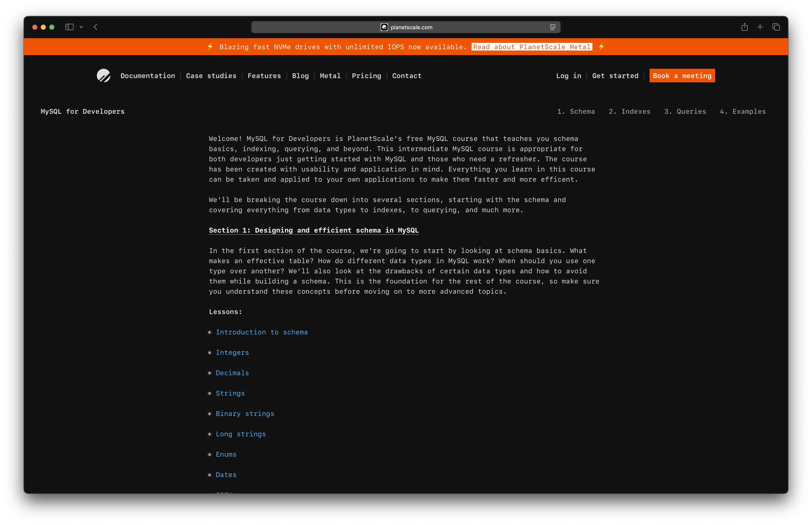Jump to 4. Examples section
Screen dimensions: 812x525
click(x=742, y=111)
